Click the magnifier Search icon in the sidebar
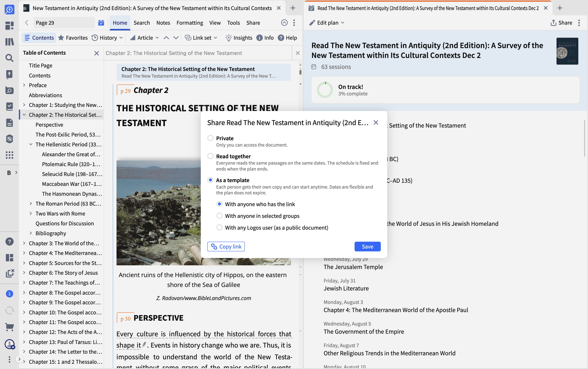Viewport: 588px width, 369px height. coord(9,58)
